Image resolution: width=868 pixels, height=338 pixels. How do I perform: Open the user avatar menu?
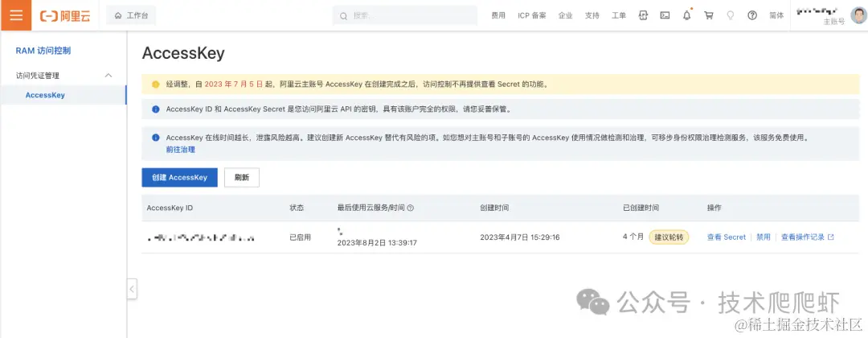858,15
